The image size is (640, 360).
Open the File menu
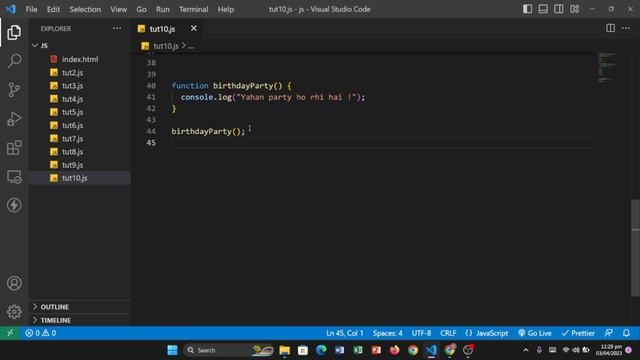pyautogui.click(x=31, y=9)
